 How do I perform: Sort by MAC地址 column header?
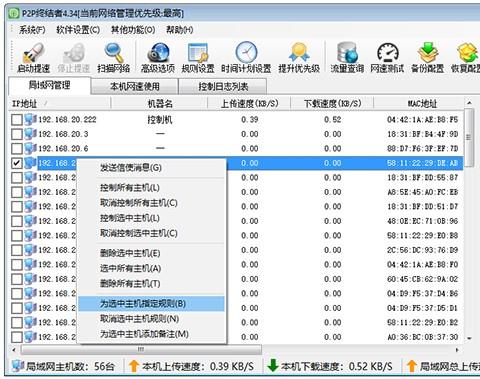pyautogui.click(x=422, y=104)
